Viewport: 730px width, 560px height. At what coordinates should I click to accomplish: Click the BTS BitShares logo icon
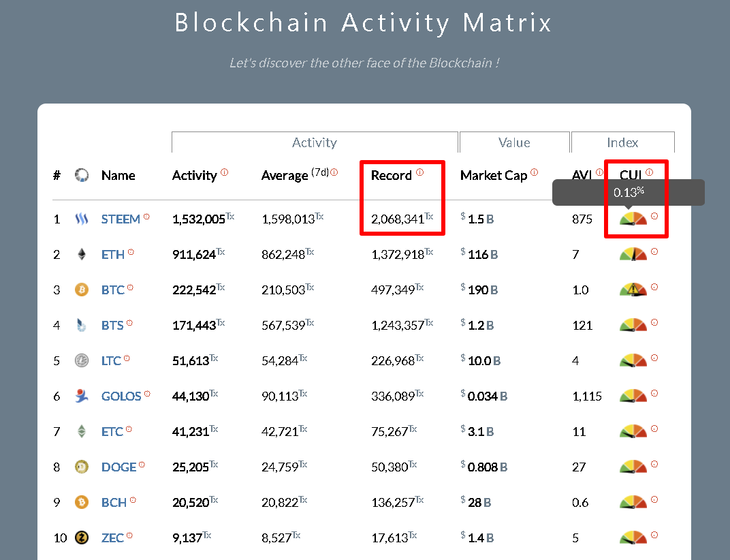click(82, 325)
